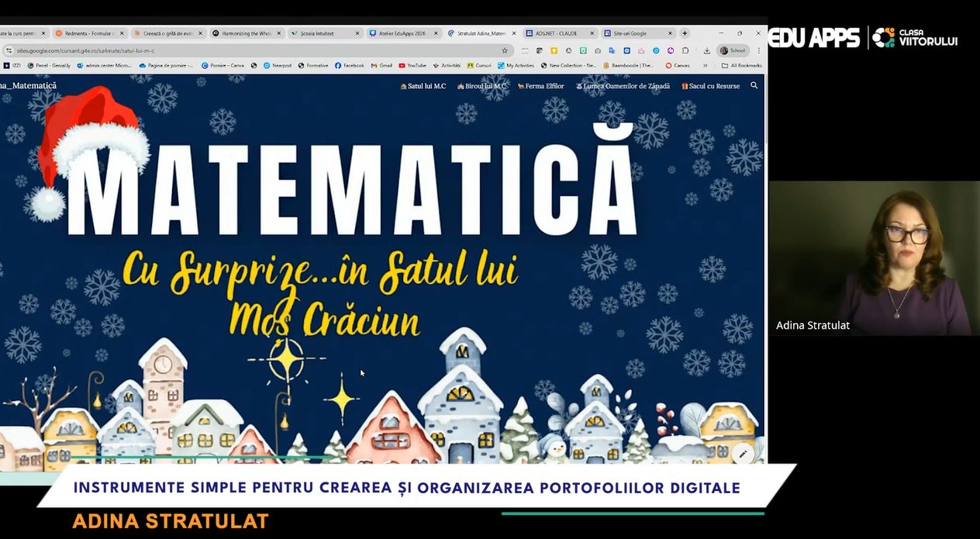The height and width of the screenshot is (539, 980).
Task: Open Chrome's three-dot menu
Action: click(x=758, y=50)
